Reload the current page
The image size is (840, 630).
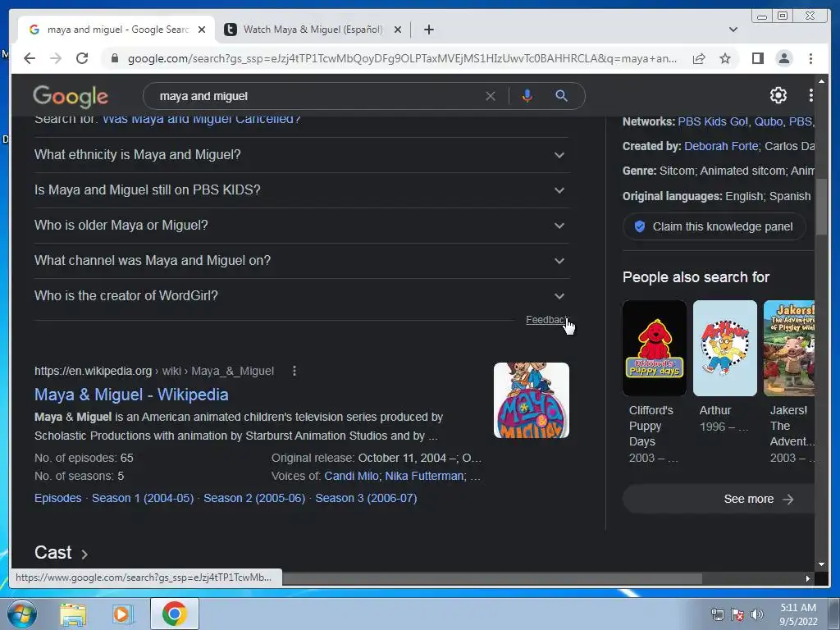(82, 58)
